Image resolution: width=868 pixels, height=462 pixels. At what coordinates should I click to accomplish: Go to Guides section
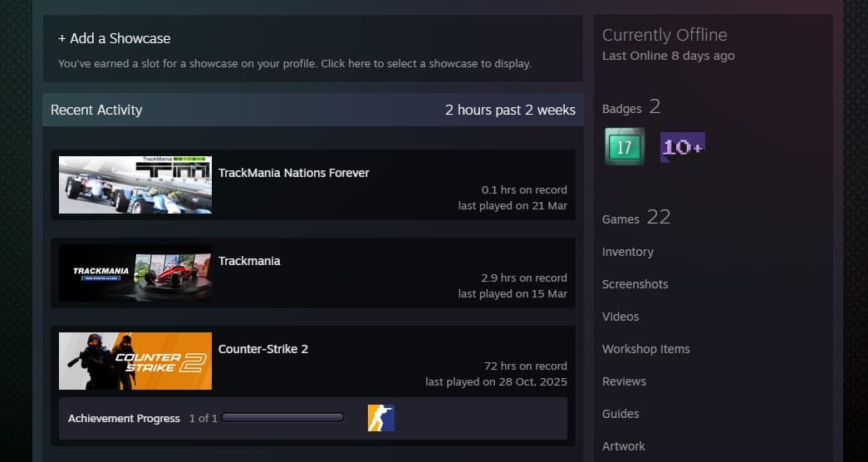620,414
